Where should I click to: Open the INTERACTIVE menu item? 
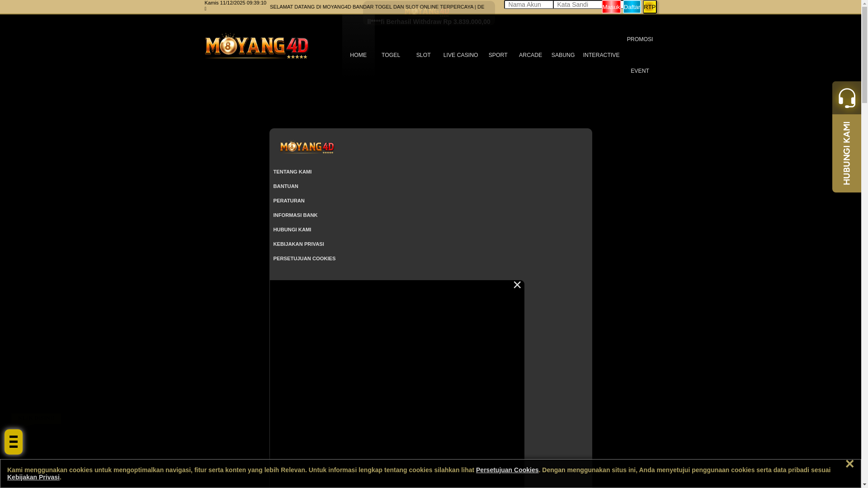[x=601, y=55]
